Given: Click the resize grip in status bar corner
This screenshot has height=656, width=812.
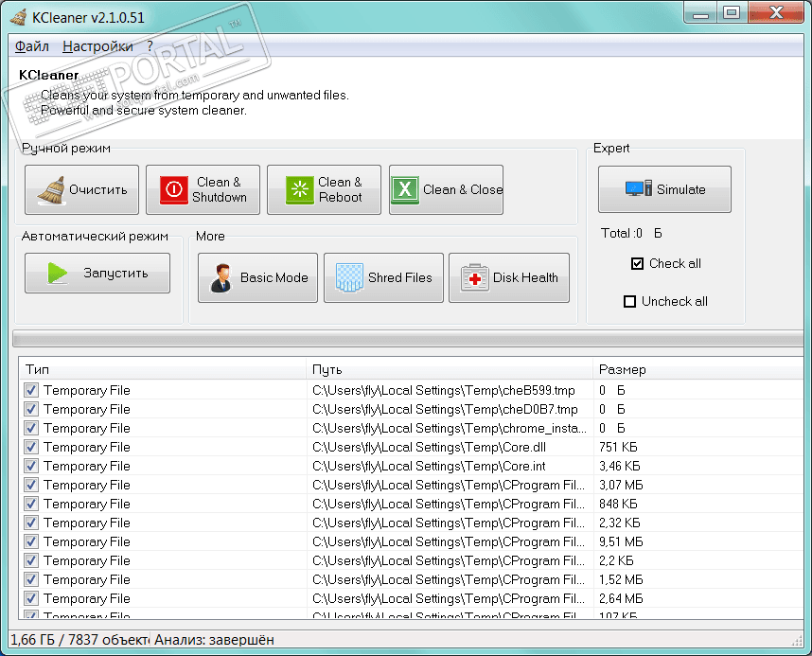Looking at the screenshot, I should 797,641.
